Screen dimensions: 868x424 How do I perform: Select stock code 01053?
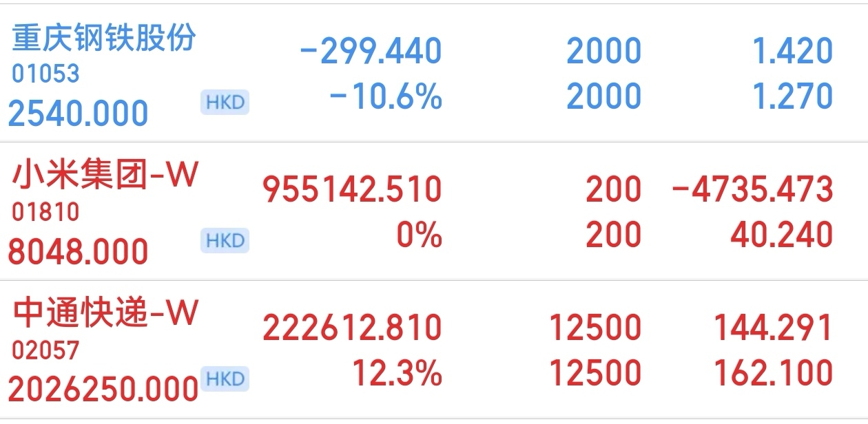coord(45,74)
